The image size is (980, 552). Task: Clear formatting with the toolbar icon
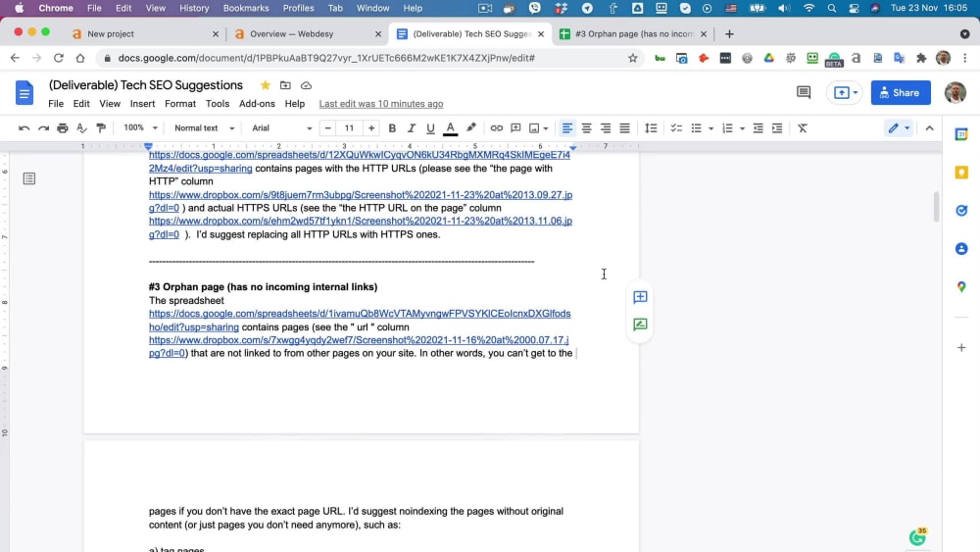click(803, 128)
